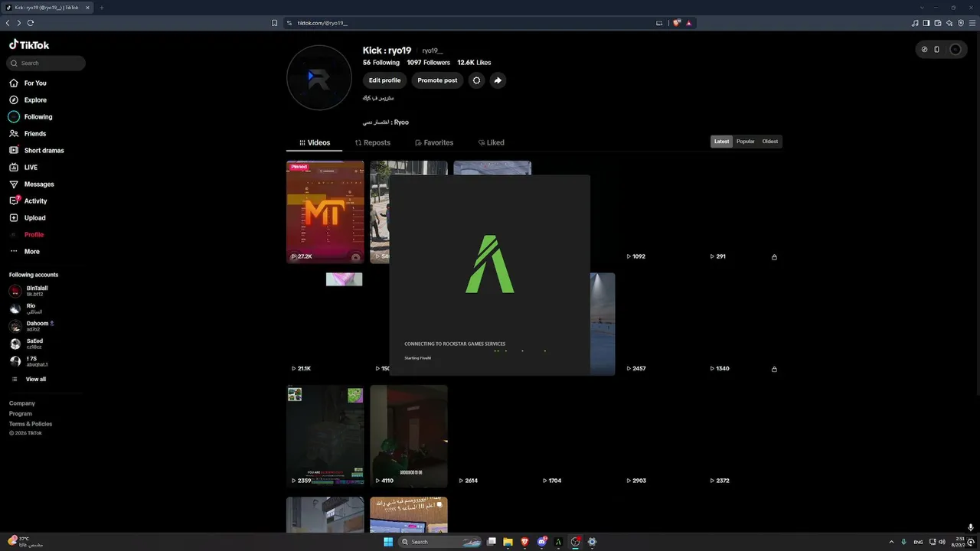Open Discord from the taskbar
This screenshot has width=980, height=551.
[x=542, y=542]
